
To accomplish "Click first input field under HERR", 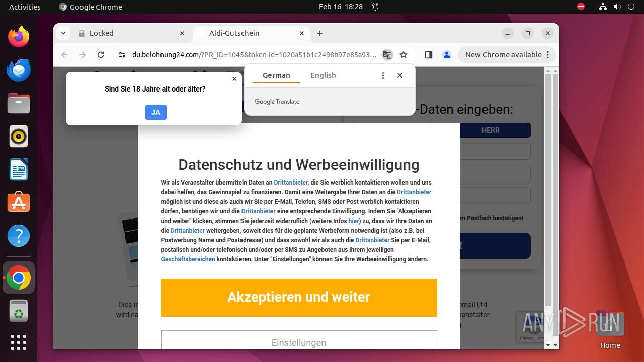I will (495, 151).
